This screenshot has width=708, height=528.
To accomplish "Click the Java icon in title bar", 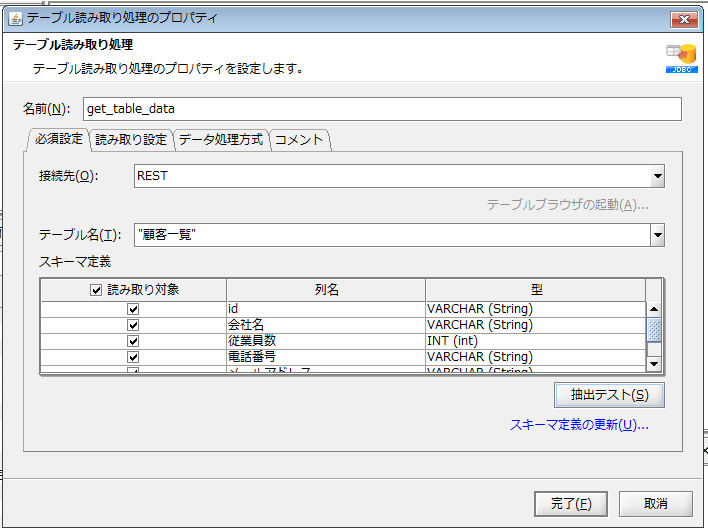I will (16, 19).
